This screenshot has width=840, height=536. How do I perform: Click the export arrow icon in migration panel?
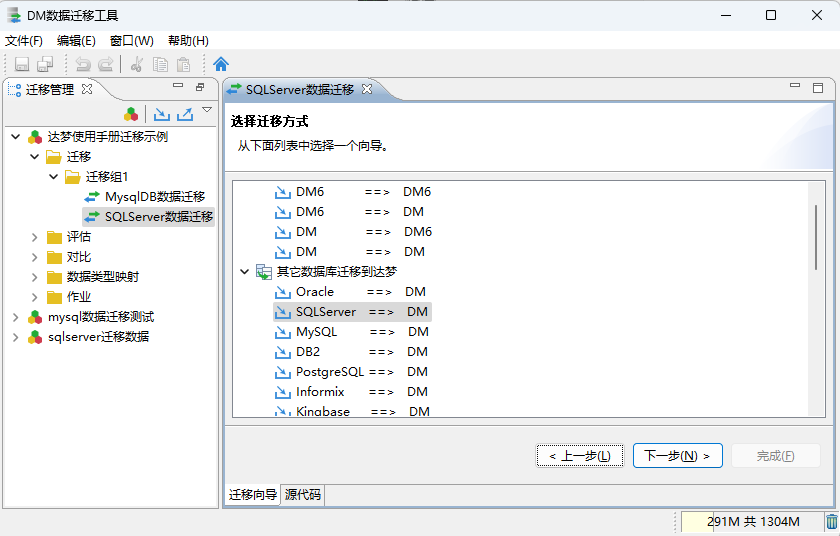(185, 114)
